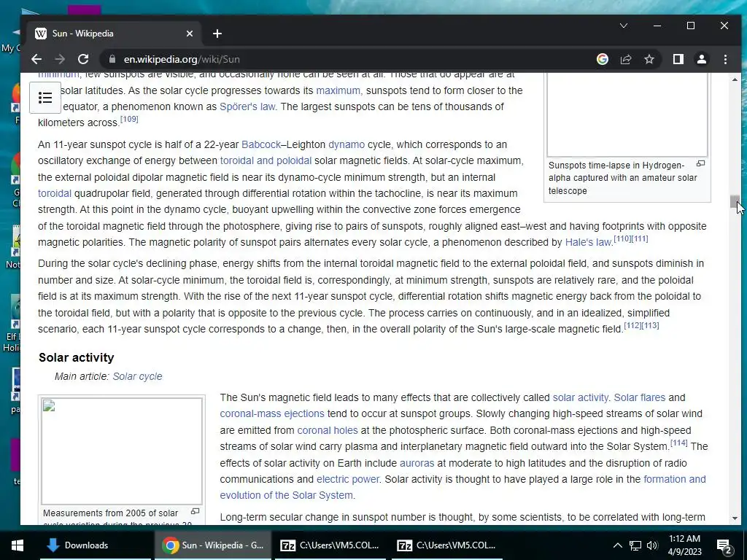
Task: Open coronal-mass ejections link
Action: pyautogui.click(x=272, y=414)
